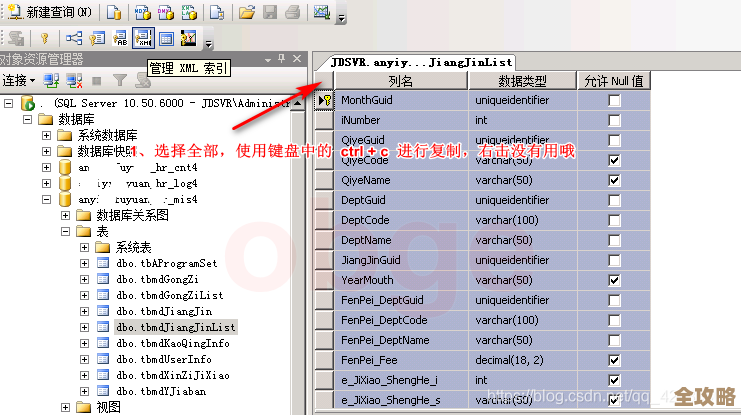Click the 数据类型 column header
Viewport: 741px width, 415px height.
click(522, 81)
